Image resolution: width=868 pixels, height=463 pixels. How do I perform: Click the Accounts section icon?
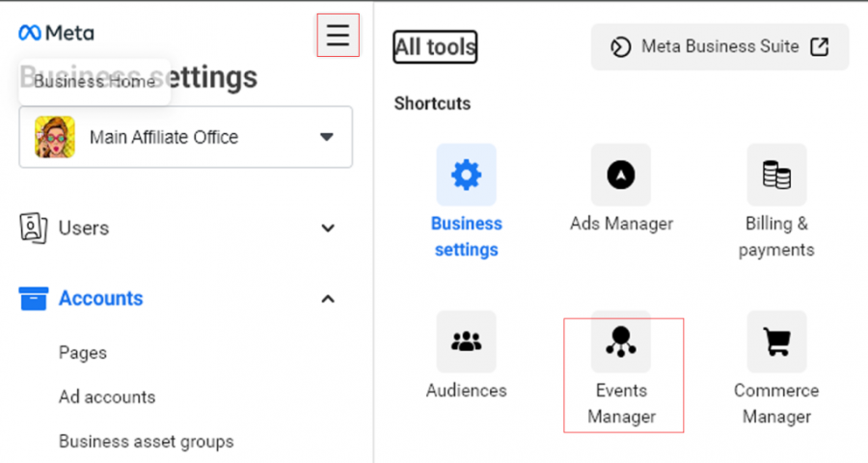pyautogui.click(x=33, y=298)
